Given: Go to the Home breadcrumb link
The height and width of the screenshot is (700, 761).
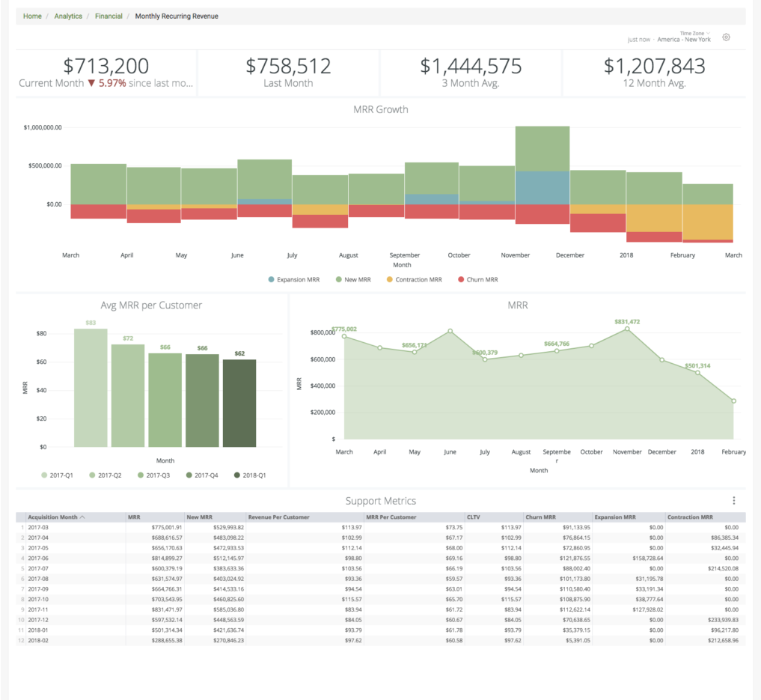Looking at the screenshot, I should click(32, 15).
